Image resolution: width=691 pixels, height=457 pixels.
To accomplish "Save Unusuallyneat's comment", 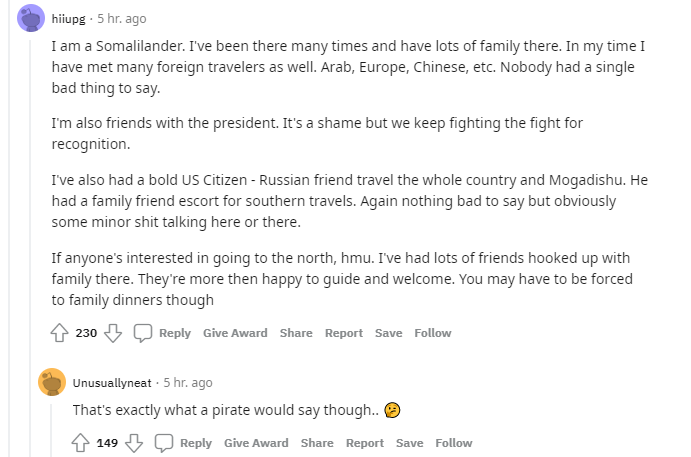I will [409, 443].
